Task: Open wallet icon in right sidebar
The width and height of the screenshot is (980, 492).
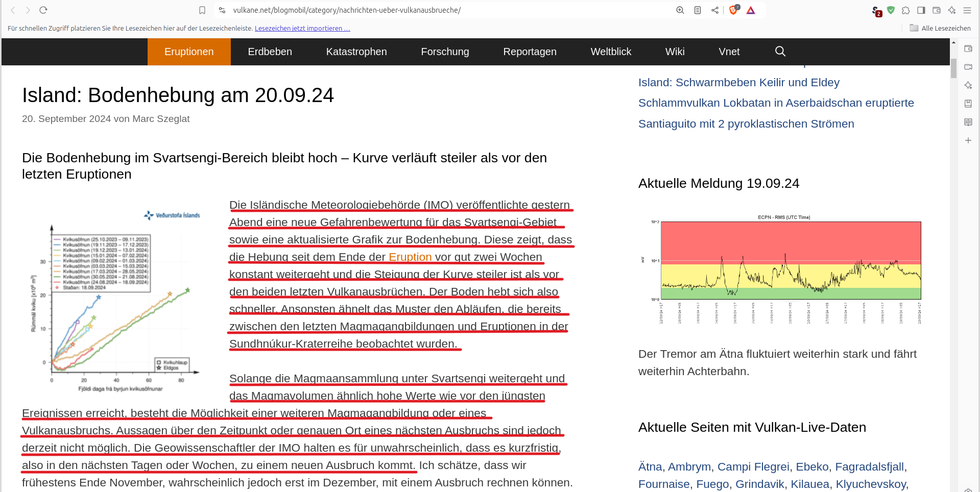Action: click(968, 48)
